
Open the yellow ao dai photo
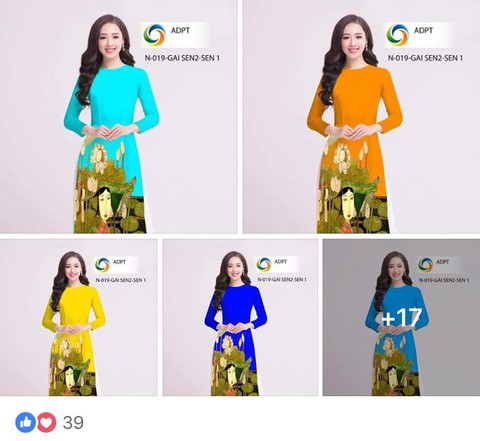(78, 317)
